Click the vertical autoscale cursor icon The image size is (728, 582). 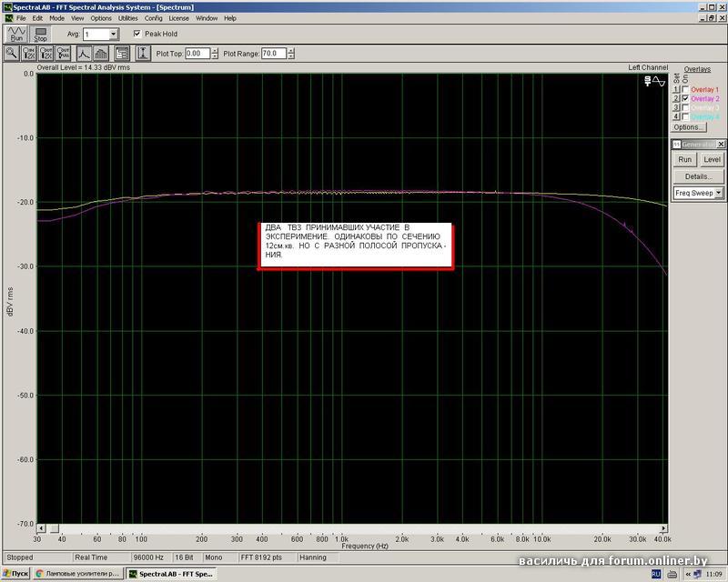pyautogui.click(x=142, y=54)
